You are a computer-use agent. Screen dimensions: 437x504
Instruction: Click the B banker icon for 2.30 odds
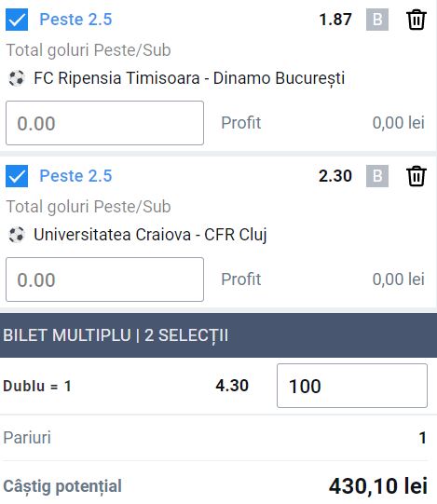[x=377, y=176]
